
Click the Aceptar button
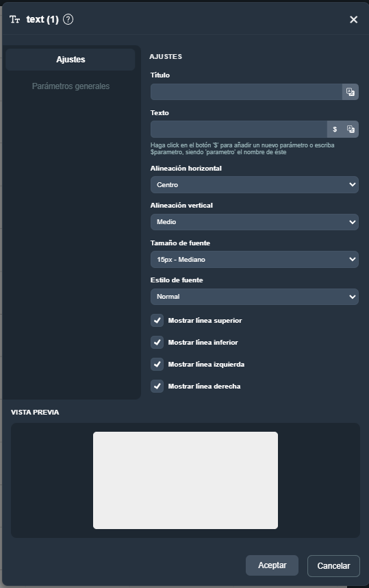tap(272, 565)
